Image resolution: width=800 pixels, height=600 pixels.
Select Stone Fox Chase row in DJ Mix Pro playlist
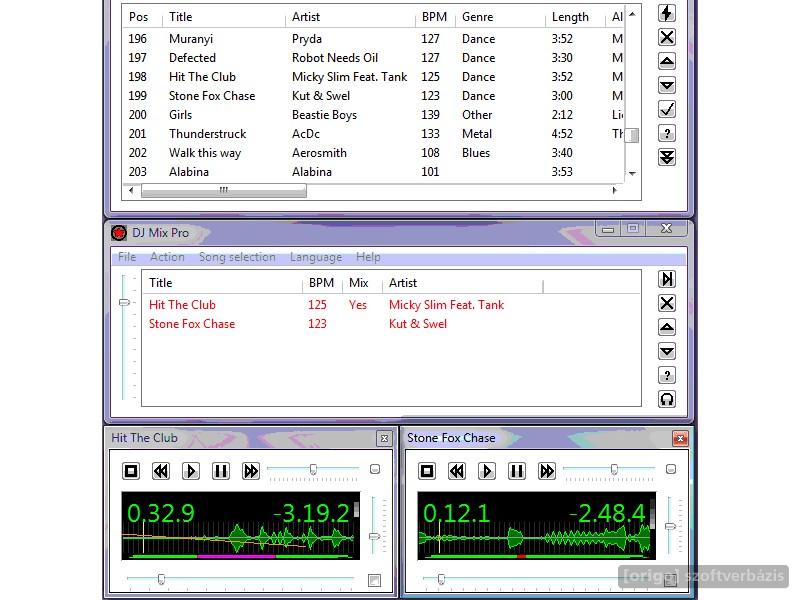pos(391,324)
